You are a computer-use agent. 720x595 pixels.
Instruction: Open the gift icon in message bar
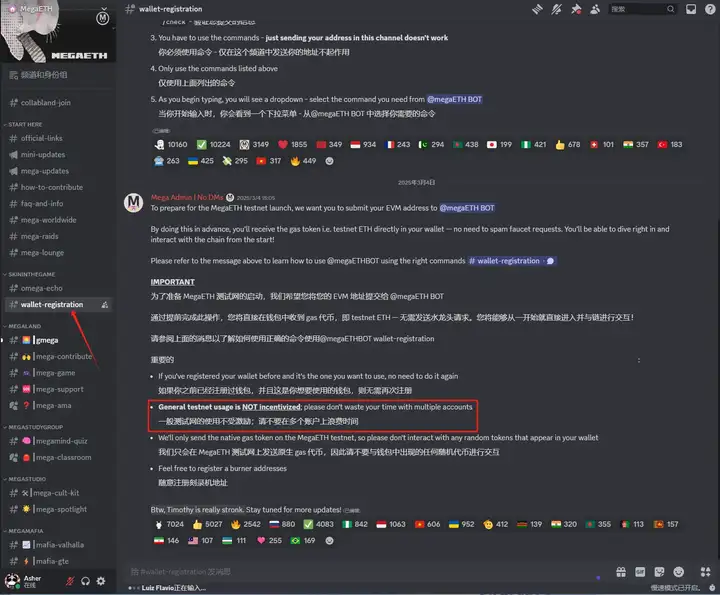point(621,572)
